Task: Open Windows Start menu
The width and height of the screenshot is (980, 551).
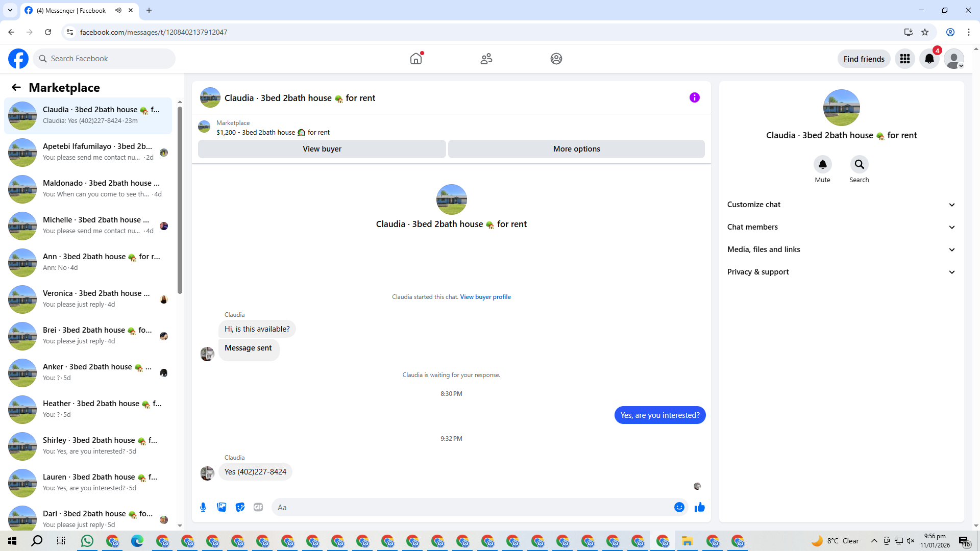Action: tap(12, 541)
